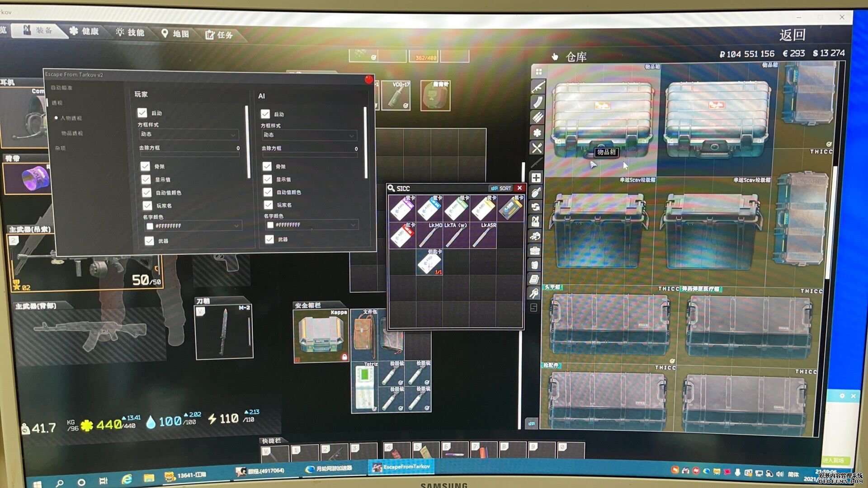
Task: Select the medical cross filter icon
Action: [536, 178]
